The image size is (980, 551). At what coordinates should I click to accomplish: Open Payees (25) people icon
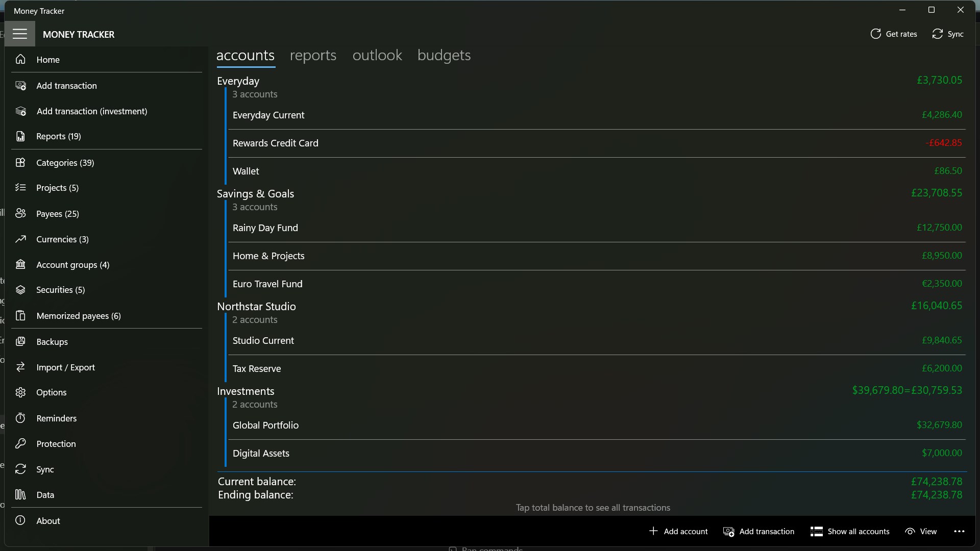20,214
